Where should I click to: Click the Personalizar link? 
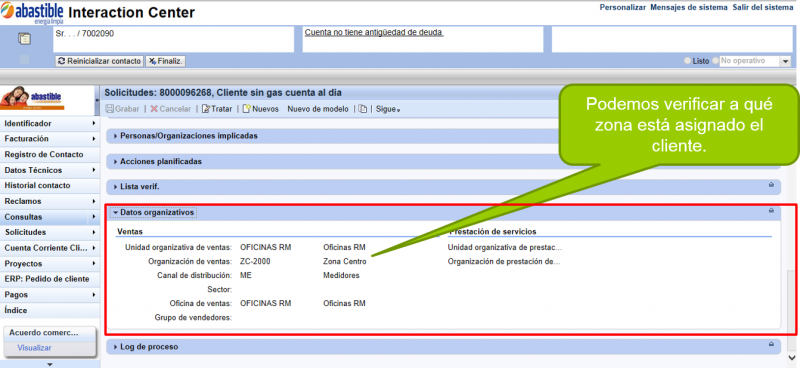click(x=622, y=8)
